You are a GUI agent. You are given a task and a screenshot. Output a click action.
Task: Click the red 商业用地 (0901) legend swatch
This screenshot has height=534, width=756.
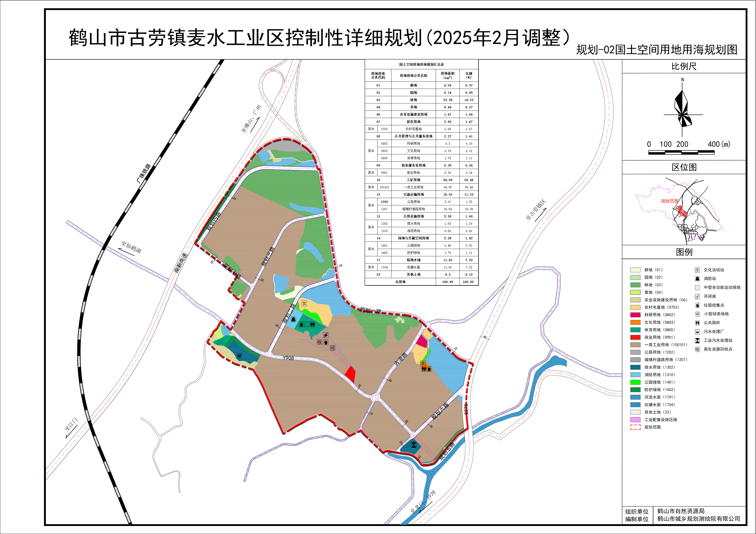click(635, 337)
